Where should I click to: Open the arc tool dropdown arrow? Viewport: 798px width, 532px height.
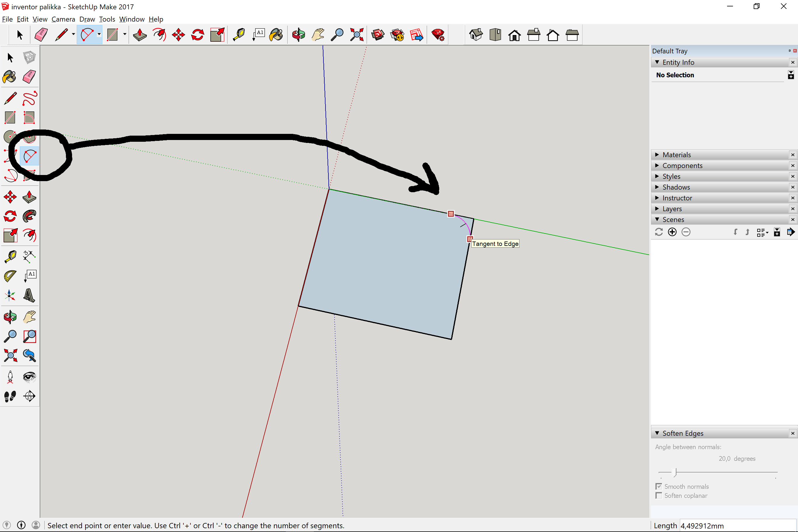pyautogui.click(x=99, y=35)
